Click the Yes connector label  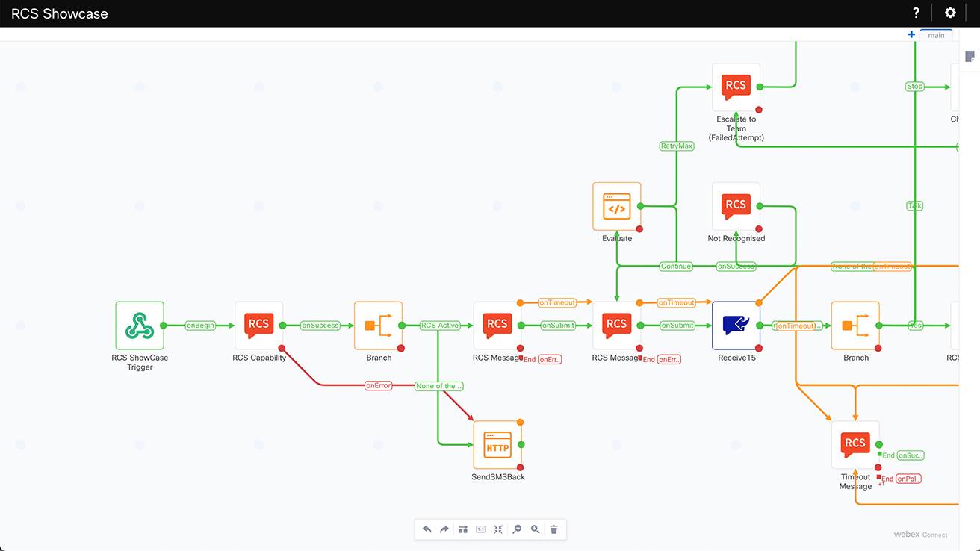pyautogui.click(x=915, y=326)
